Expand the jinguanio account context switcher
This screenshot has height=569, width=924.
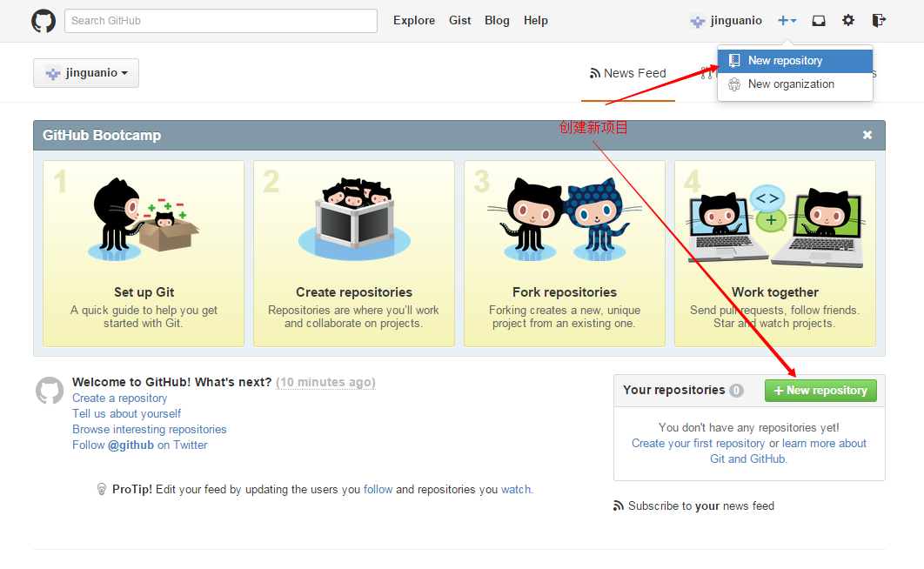tap(86, 73)
